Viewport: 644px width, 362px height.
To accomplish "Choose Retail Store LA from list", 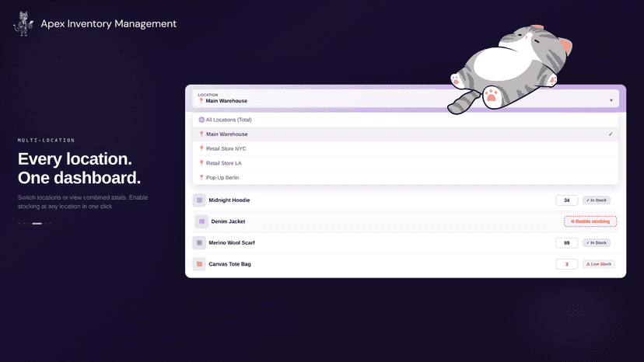I will point(405,163).
